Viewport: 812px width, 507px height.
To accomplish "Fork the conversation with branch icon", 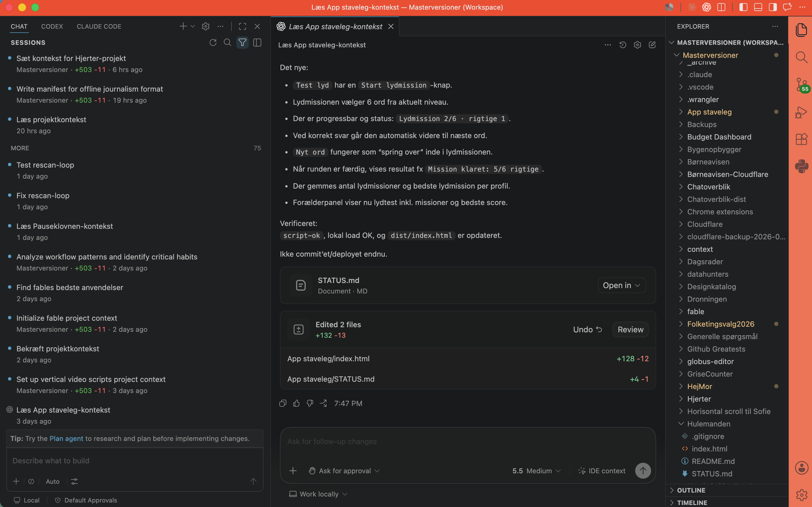I will pos(323,404).
